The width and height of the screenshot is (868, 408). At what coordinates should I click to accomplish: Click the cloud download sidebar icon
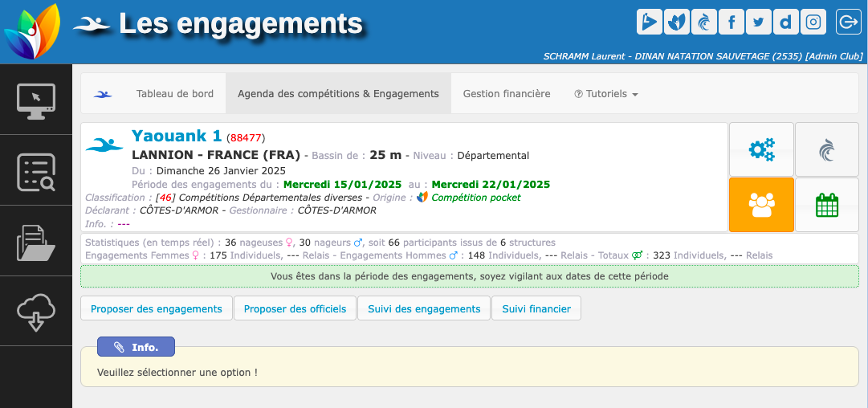(x=36, y=312)
